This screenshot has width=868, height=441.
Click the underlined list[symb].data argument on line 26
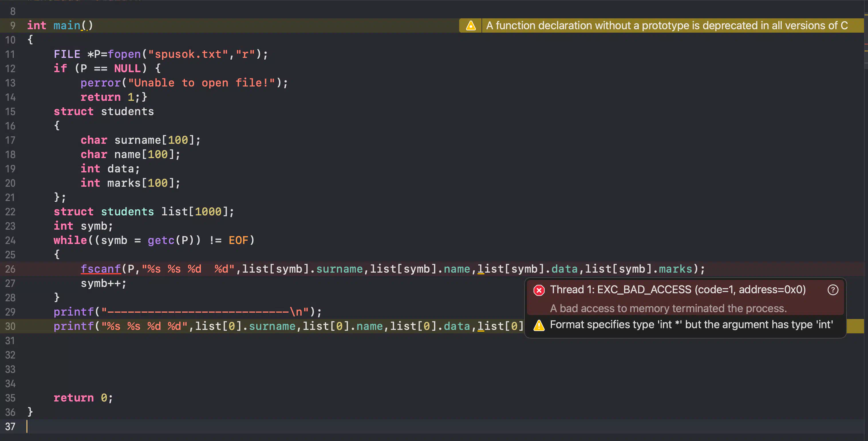click(x=528, y=269)
